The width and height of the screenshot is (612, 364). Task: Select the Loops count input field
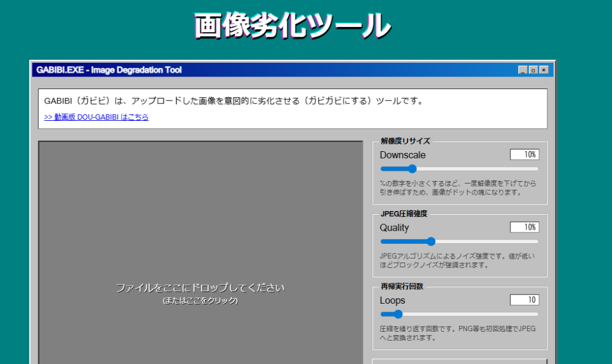coord(524,300)
